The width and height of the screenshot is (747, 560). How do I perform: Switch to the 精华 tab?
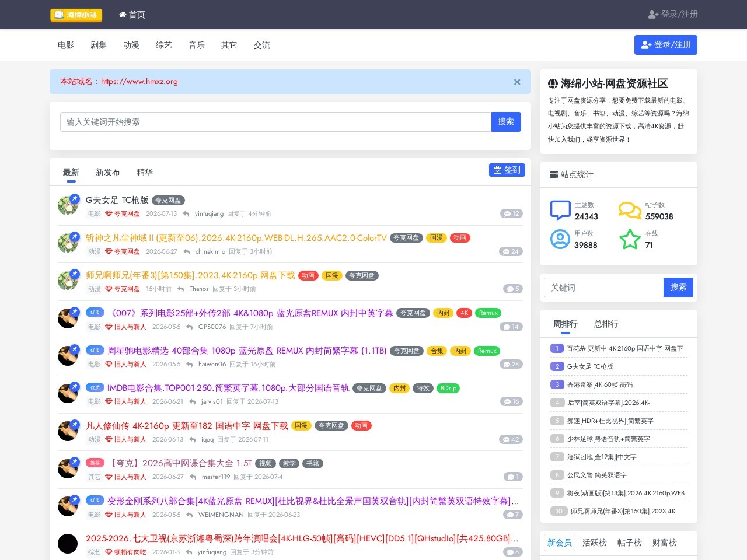coord(145,172)
